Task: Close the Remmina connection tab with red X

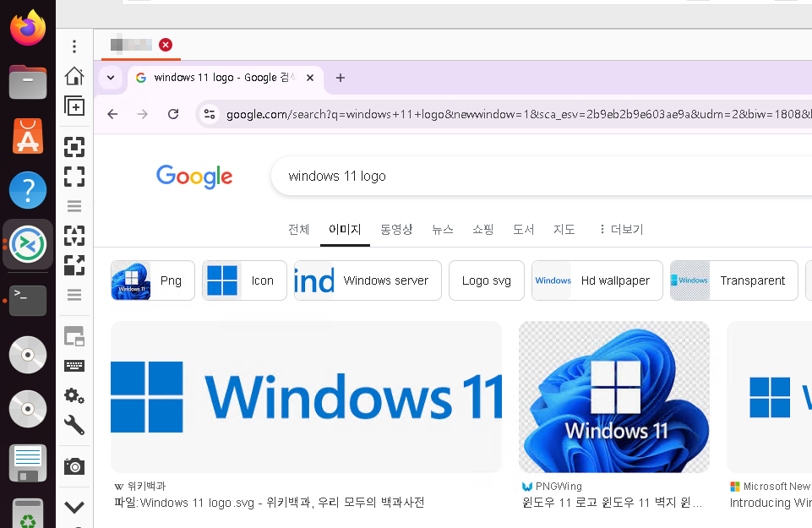Action: click(166, 45)
